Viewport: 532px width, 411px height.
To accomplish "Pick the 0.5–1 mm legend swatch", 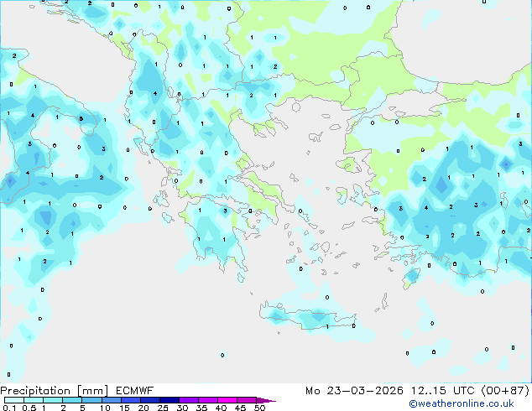I will click(x=34, y=400).
